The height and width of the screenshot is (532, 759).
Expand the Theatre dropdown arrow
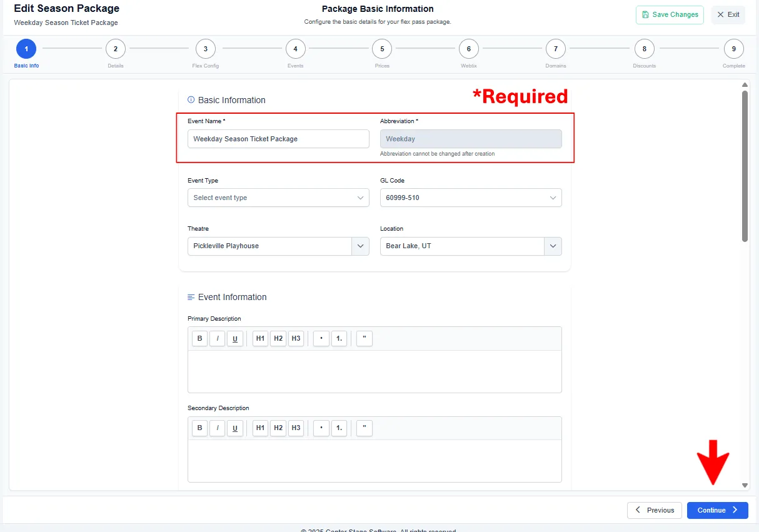click(x=360, y=246)
